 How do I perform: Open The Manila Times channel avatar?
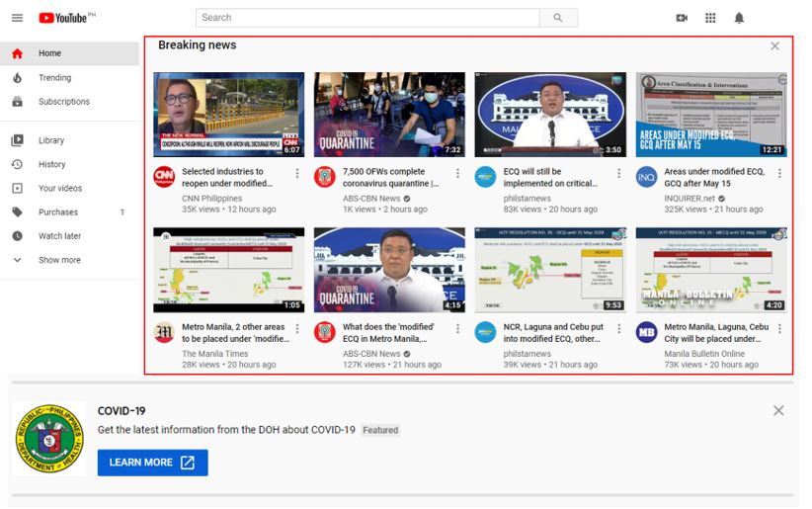tap(164, 332)
